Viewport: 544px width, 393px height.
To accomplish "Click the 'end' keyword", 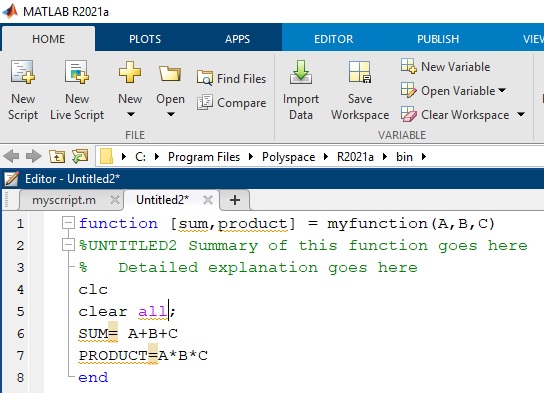I will coord(93,377).
